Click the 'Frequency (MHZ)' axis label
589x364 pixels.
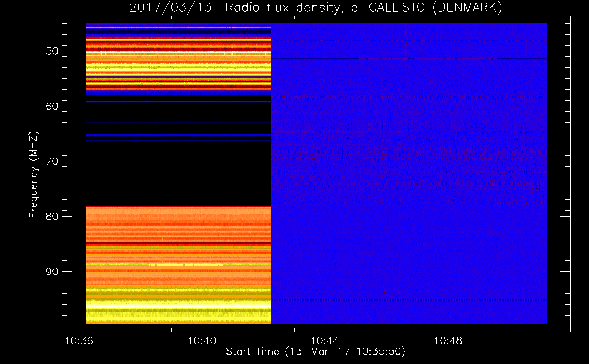pyautogui.click(x=33, y=175)
